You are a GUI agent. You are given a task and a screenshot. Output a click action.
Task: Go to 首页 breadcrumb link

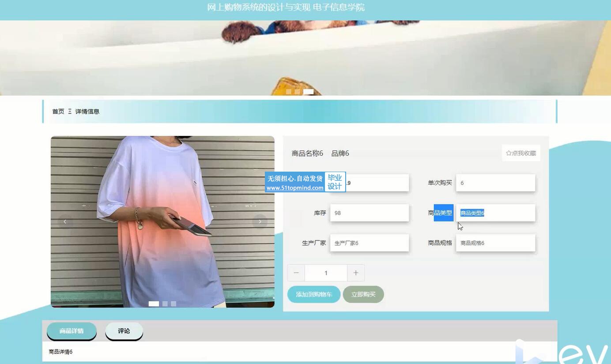click(x=58, y=112)
